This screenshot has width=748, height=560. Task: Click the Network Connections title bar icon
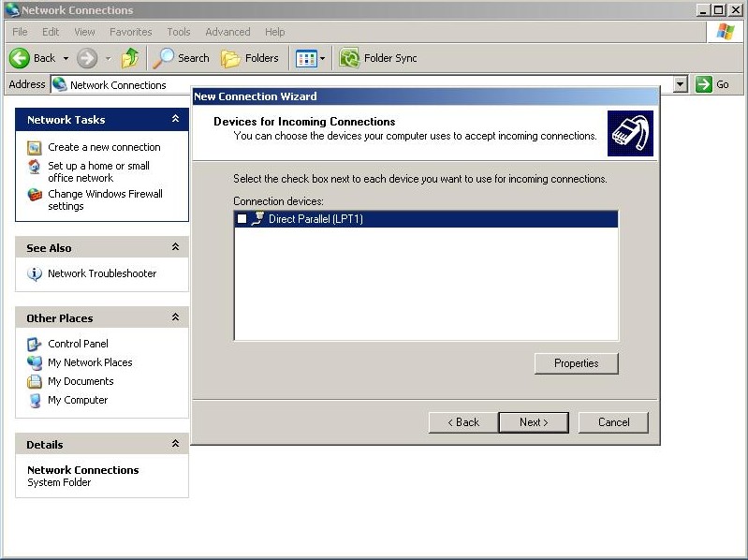coord(12,9)
